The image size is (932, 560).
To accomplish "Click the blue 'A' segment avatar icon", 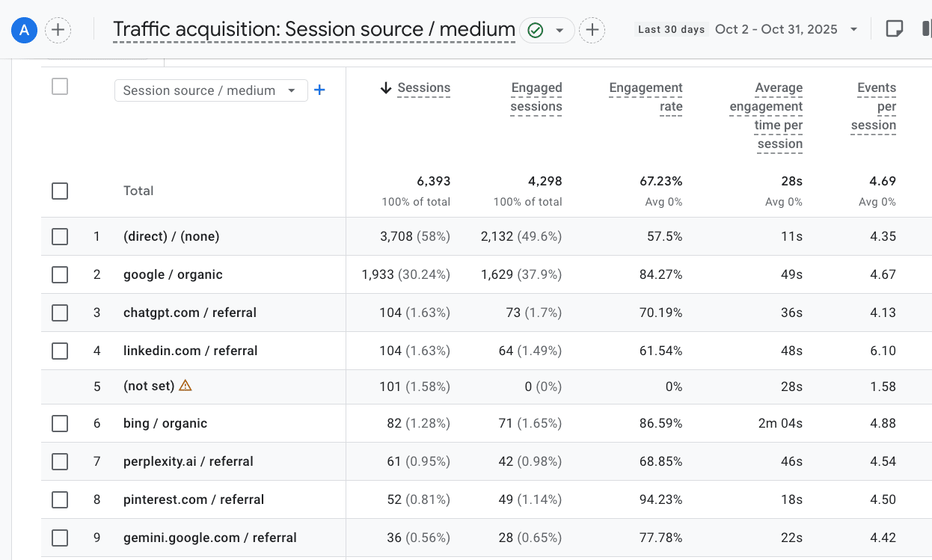I will coord(25,30).
